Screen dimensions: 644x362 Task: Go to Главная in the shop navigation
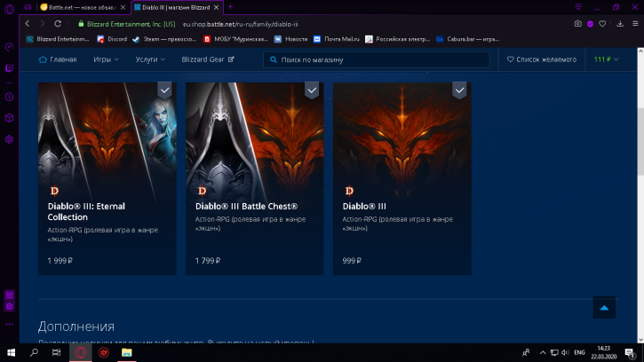[58, 59]
